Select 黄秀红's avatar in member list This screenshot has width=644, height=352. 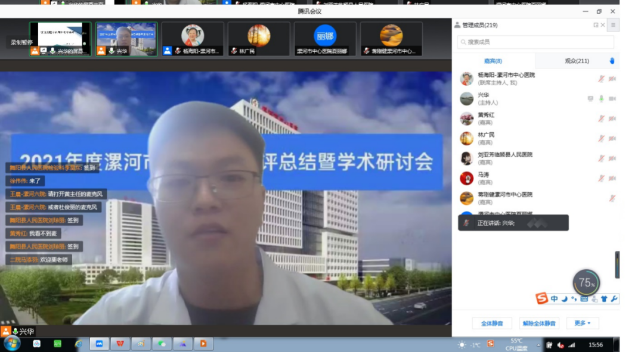466,119
